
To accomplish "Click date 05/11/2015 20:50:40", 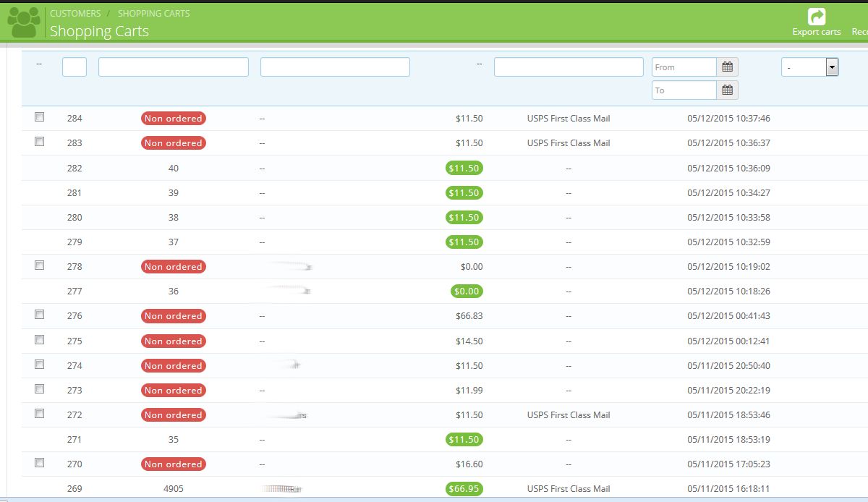I will pyautogui.click(x=728, y=366).
